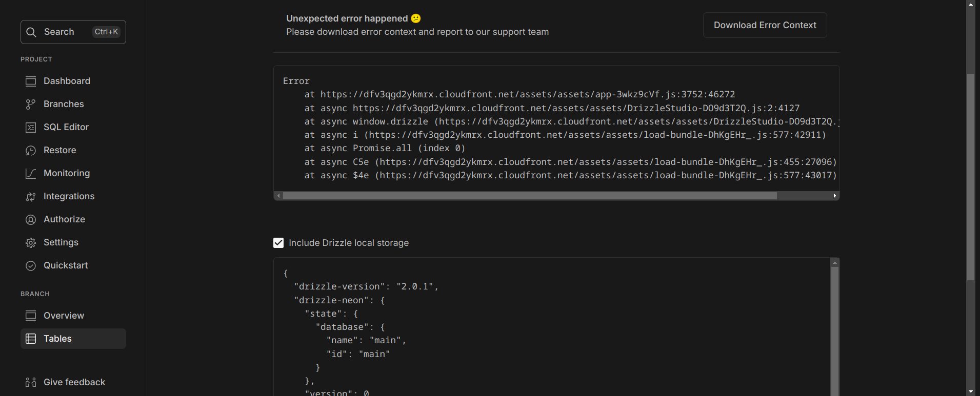
Task: Click the SQL Editor icon
Action: (x=31, y=128)
